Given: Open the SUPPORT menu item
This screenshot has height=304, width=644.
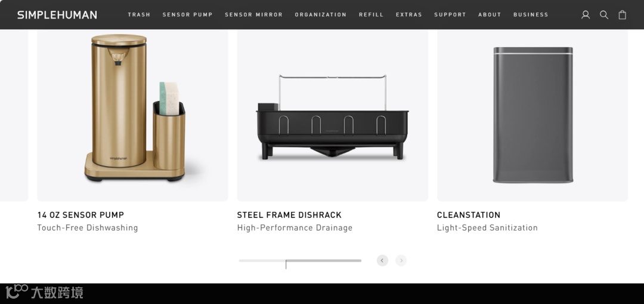Looking at the screenshot, I should tap(450, 14).
